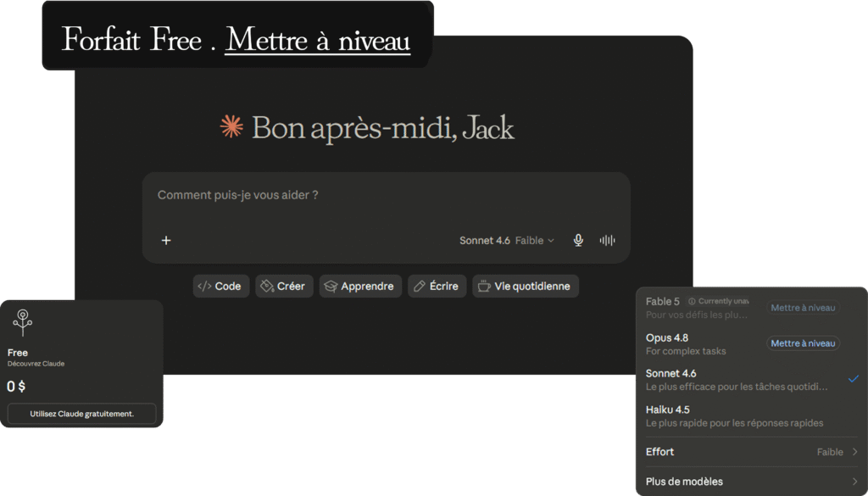Click the Découvrez Claude subtitle
This screenshot has width=868, height=496.
[x=36, y=365]
